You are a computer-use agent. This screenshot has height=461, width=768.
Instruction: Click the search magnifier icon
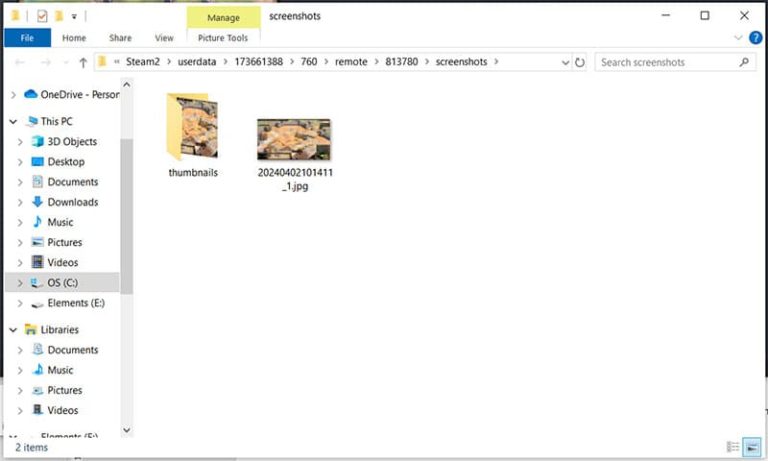(x=744, y=62)
